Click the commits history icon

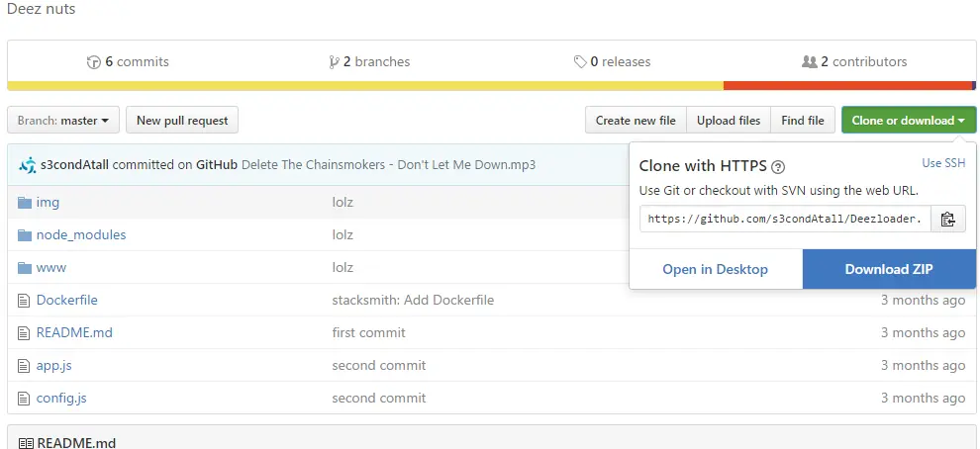click(94, 62)
